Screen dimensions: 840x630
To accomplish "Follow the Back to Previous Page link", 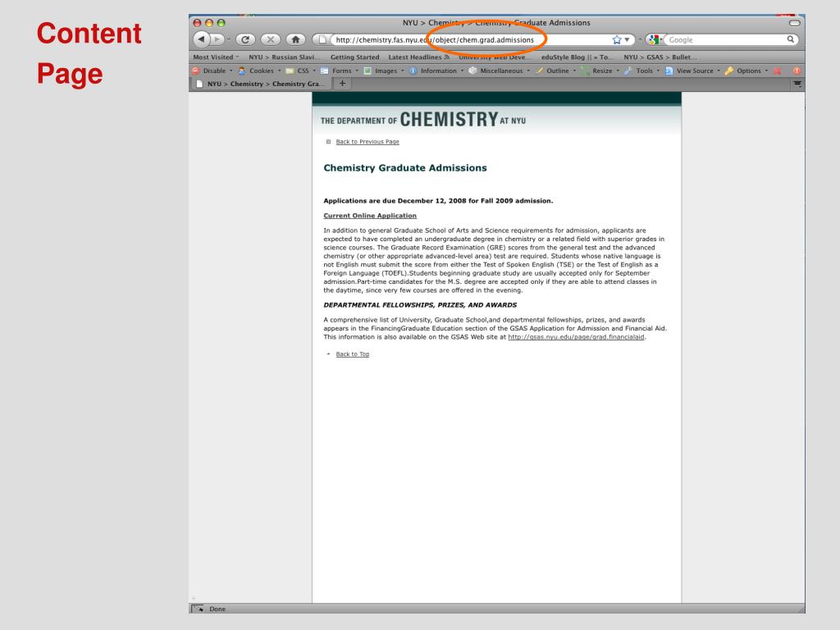I will [x=367, y=142].
